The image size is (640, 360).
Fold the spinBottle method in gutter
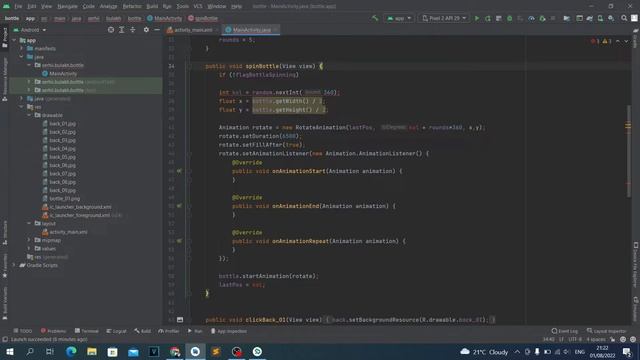[x=189, y=66]
